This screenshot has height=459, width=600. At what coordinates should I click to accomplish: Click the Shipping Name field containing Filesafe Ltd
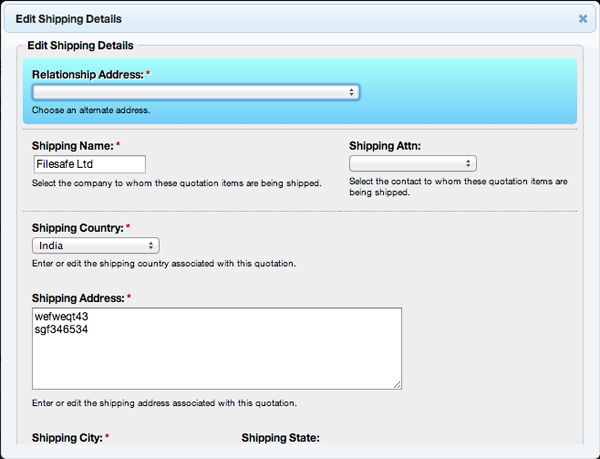tap(90, 164)
